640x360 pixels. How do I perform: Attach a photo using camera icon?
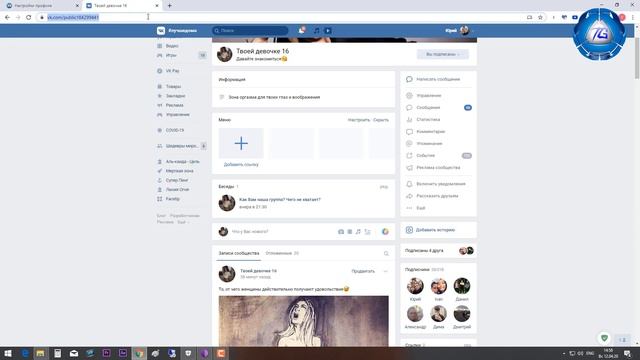(341, 231)
